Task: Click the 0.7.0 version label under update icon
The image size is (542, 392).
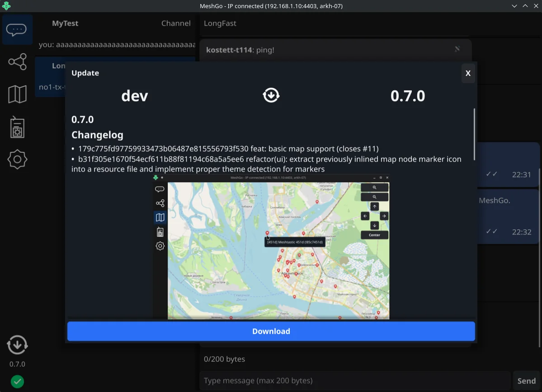Action: click(17, 364)
